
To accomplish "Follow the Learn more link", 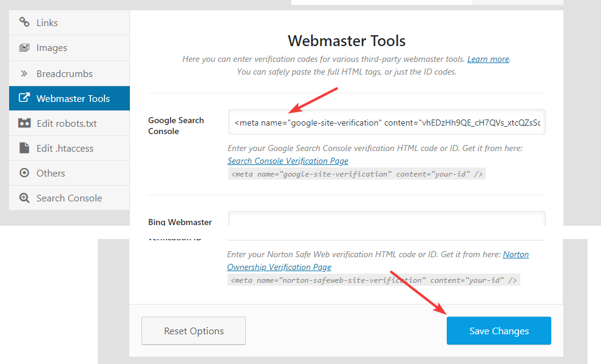I will tap(488, 59).
